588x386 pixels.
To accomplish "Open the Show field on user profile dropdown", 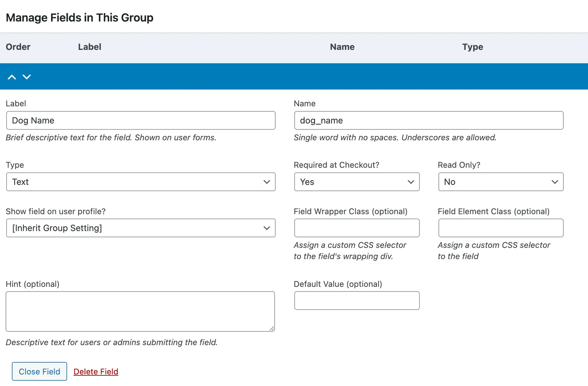I will tap(140, 228).
